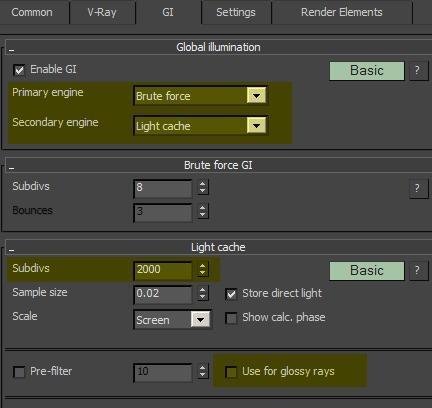Viewport: 432px width, 408px height.
Task: Open the Settings tab
Action: (236, 12)
